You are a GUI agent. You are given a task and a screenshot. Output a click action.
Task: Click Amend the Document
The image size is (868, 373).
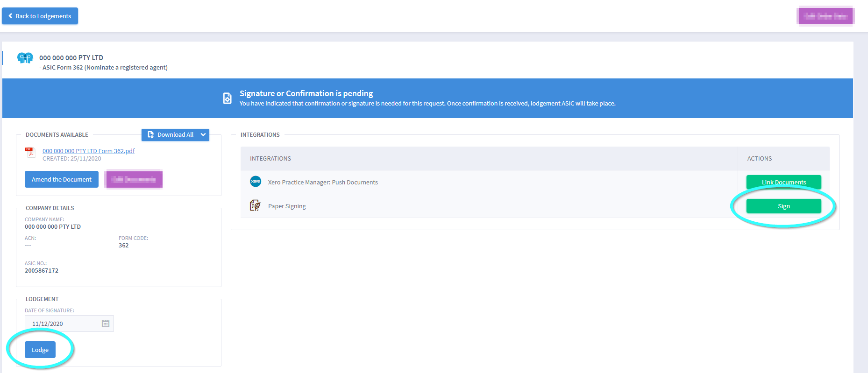click(62, 179)
